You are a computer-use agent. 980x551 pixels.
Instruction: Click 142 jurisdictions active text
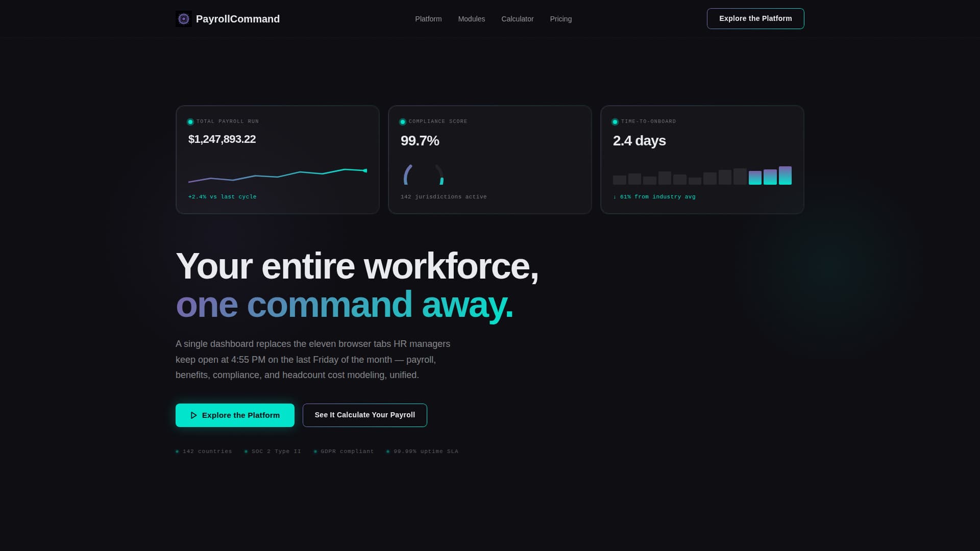pyautogui.click(x=444, y=197)
